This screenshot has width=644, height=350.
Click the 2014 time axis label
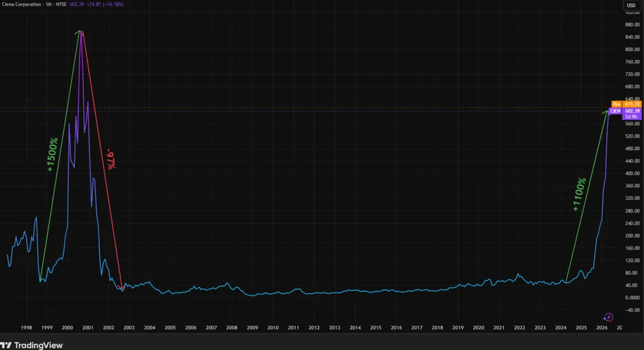click(x=355, y=327)
